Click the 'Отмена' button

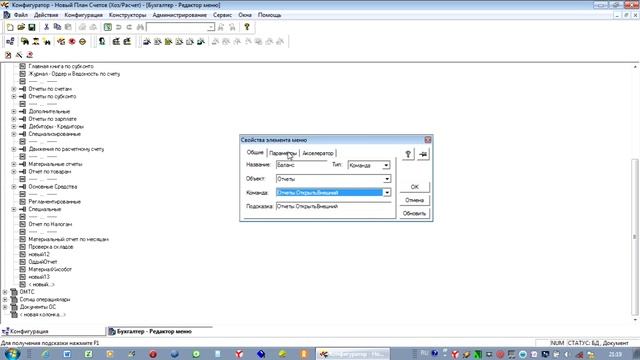pos(415,200)
